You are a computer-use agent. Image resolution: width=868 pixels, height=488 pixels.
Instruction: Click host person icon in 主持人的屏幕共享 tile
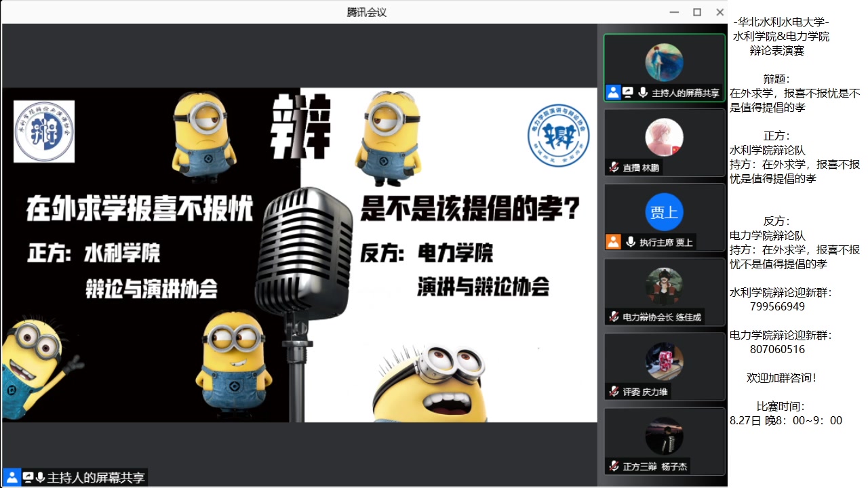coord(613,93)
